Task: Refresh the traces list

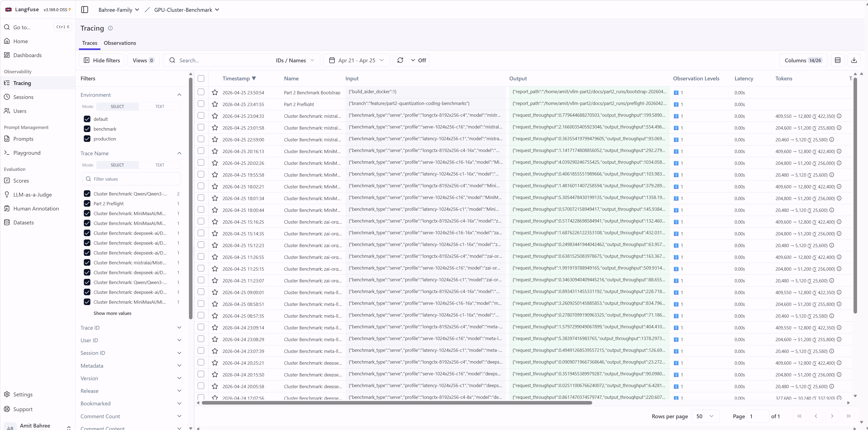Action: point(400,60)
